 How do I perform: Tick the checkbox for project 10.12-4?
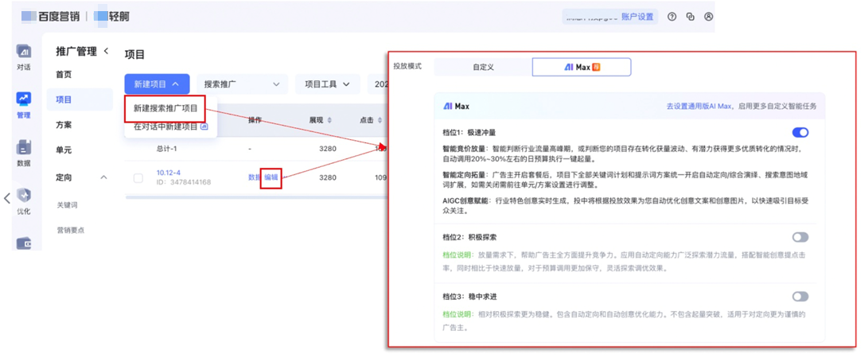pos(138,177)
